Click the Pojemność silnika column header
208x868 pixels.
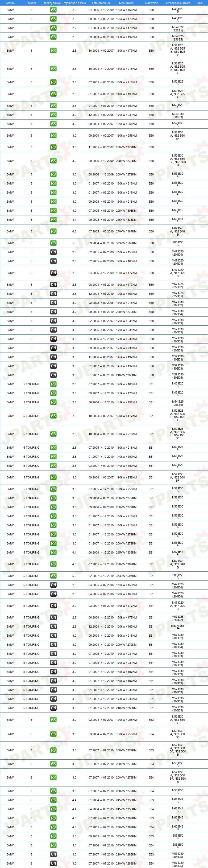[x=74, y=3]
